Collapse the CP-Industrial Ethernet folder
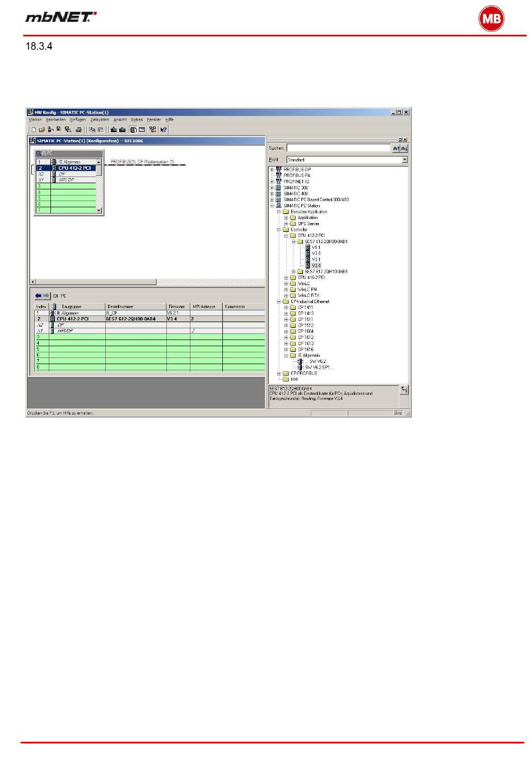The image size is (532, 772). [x=279, y=301]
